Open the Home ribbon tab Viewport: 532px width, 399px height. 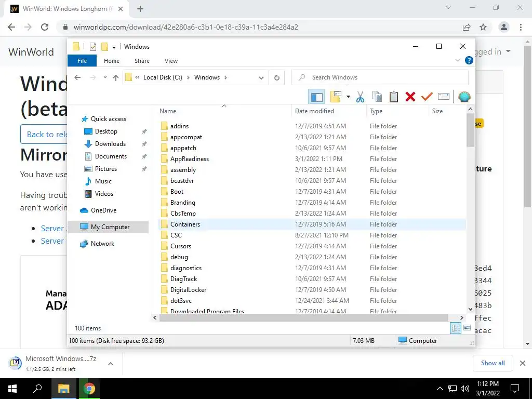click(112, 61)
